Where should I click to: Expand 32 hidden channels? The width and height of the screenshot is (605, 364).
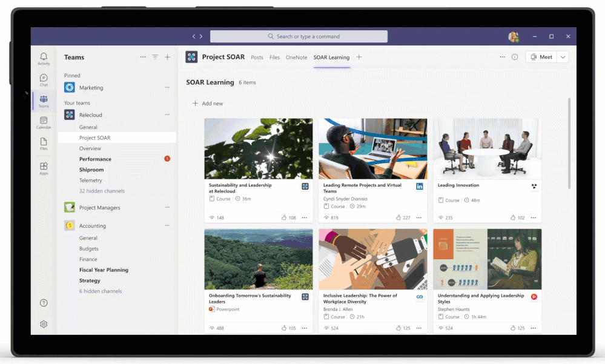[102, 191]
